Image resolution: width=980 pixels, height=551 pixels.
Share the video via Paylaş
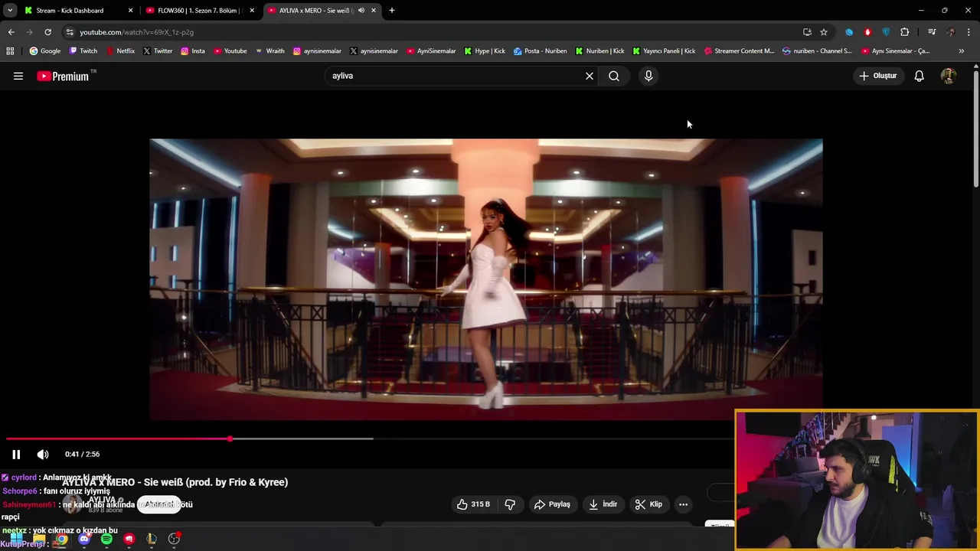[552, 504]
